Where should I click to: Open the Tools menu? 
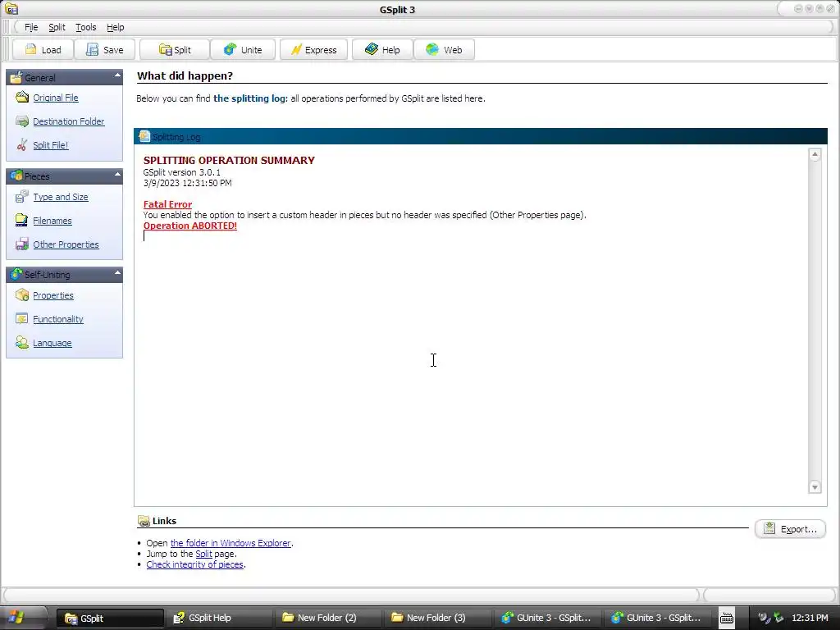point(85,27)
